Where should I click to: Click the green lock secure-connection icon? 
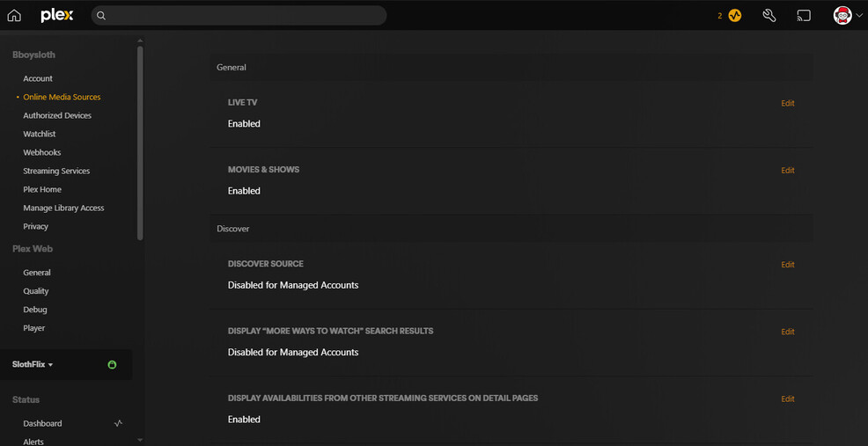click(x=113, y=365)
